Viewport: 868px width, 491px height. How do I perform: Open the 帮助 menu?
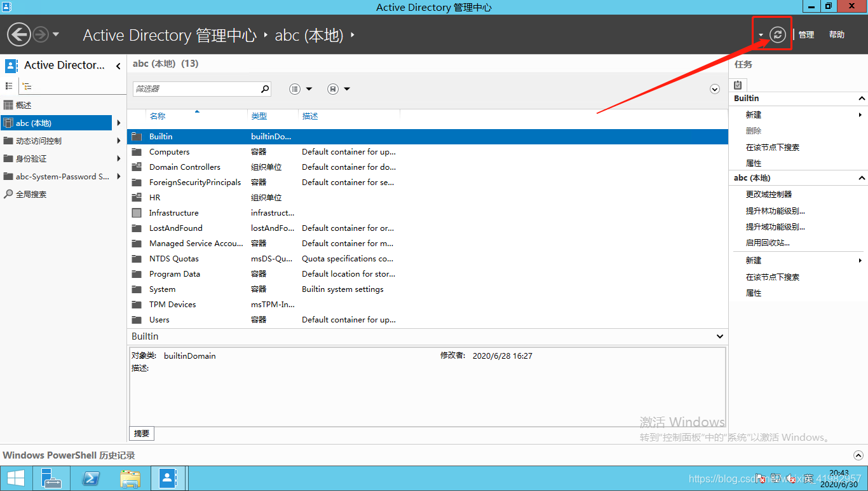[837, 35]
